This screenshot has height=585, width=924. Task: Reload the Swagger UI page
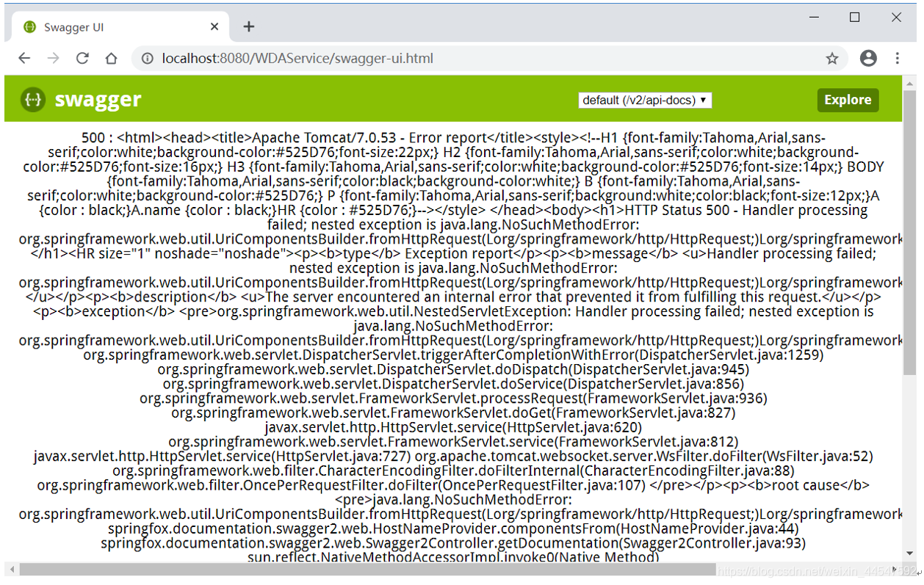[82, 59]
